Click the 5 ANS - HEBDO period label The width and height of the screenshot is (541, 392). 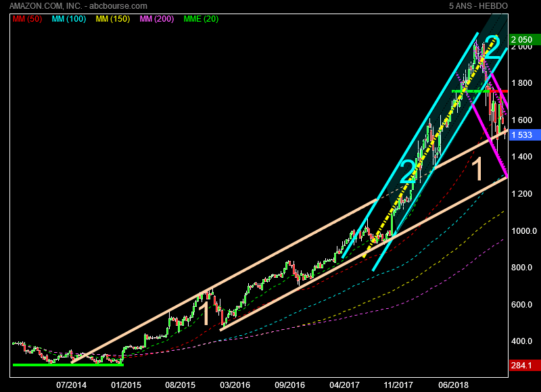(x=478, y=6)
